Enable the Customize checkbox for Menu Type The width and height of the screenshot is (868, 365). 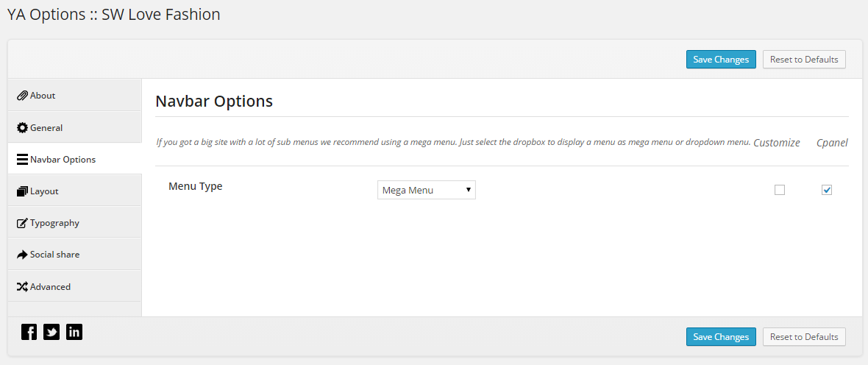click(x=780, y=190)
